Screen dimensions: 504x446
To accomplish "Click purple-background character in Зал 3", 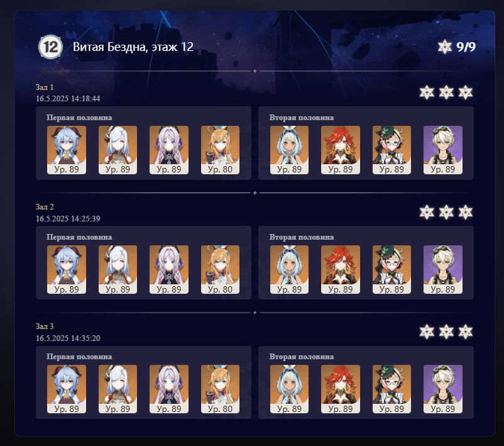I will click(x=443, y=389).
